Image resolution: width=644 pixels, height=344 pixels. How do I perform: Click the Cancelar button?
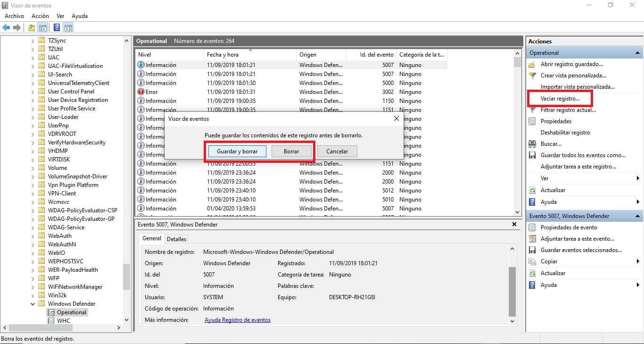point(337,151)
